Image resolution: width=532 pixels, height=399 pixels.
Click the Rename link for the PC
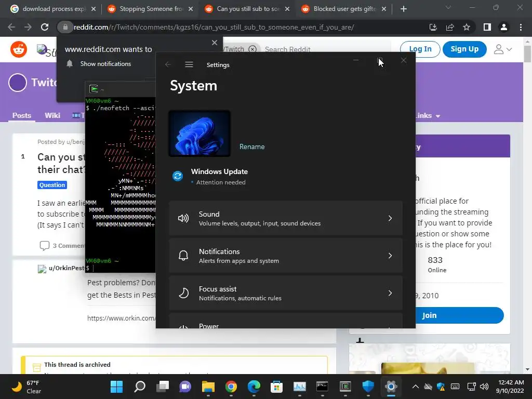[x=252, y=147]
